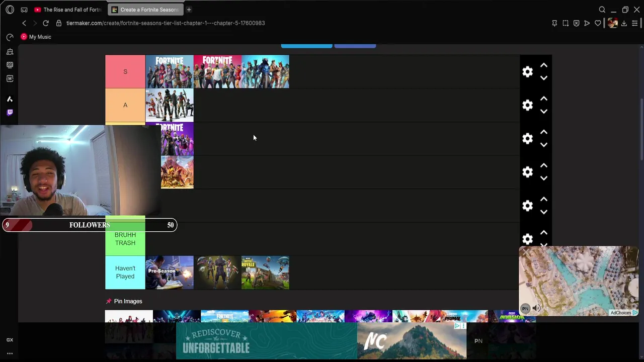Move the third tier row down
This screenshot has height=362, width=644.
click(544, 145)
